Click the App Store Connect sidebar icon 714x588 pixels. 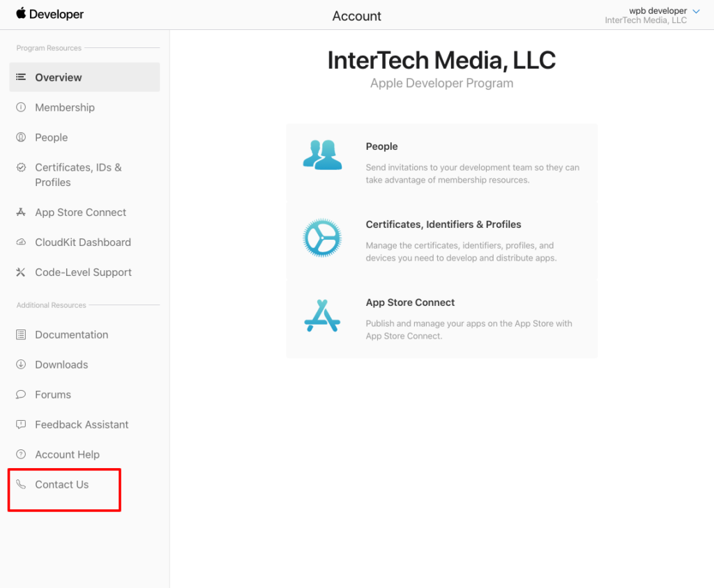pyautogui.click(x=21, y=212)
